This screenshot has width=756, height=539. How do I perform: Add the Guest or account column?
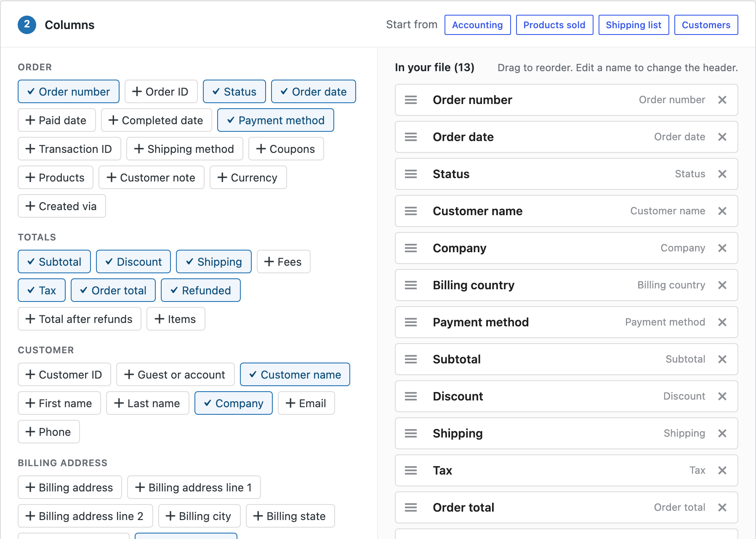pos(176,374)
